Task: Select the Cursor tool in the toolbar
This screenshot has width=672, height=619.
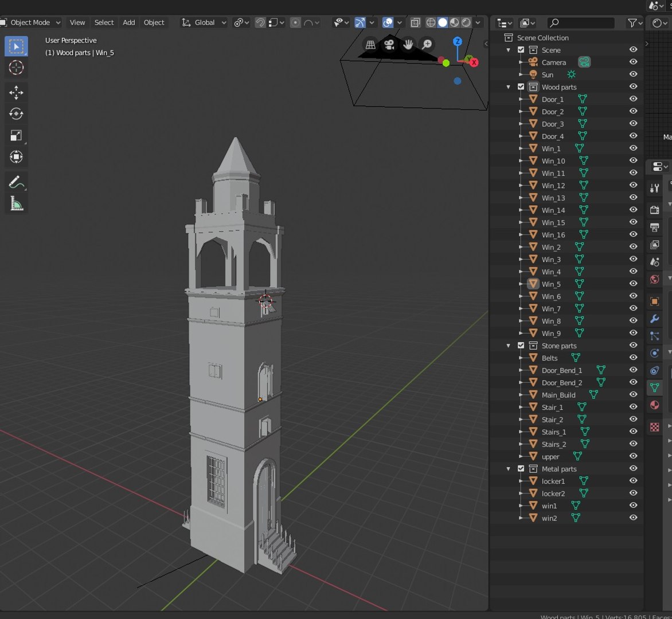Action: click(16, 68)
